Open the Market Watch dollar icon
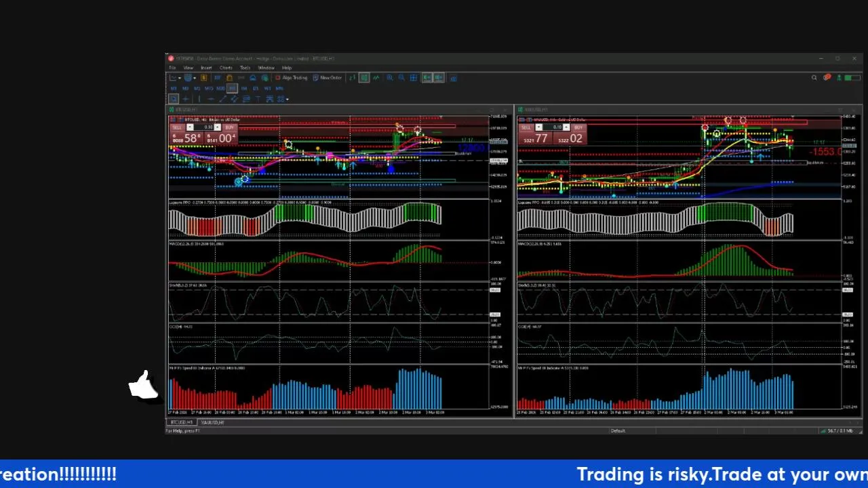The height and width of the screenshot is (488, 868). (x=203, y=78)
